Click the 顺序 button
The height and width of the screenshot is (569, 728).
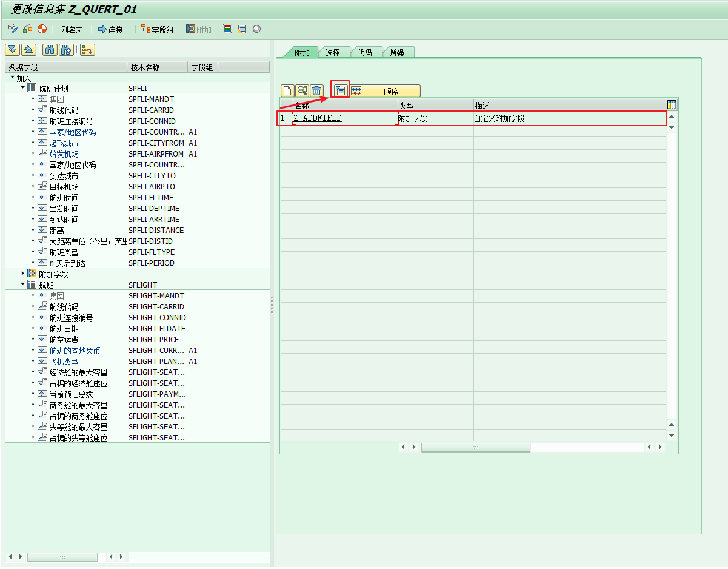tap(384, 91)
